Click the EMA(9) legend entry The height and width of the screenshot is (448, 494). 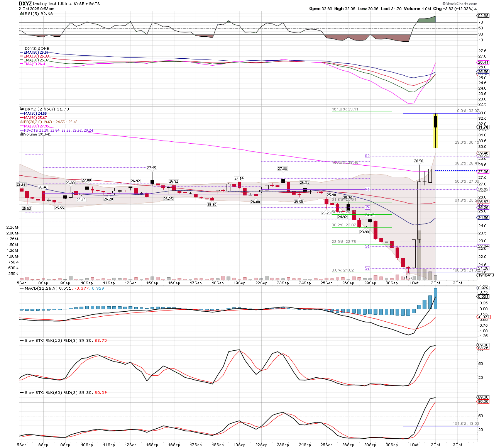(36, 64)
